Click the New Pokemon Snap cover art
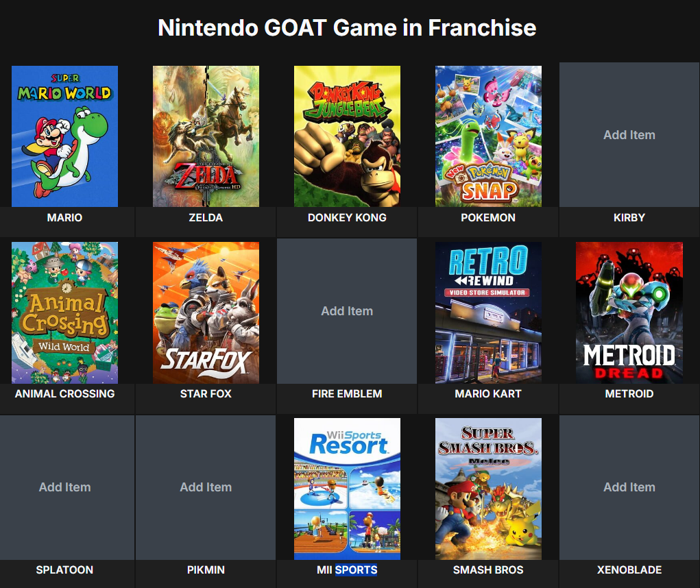Screen dimensions: 700x588 [488, 136]
